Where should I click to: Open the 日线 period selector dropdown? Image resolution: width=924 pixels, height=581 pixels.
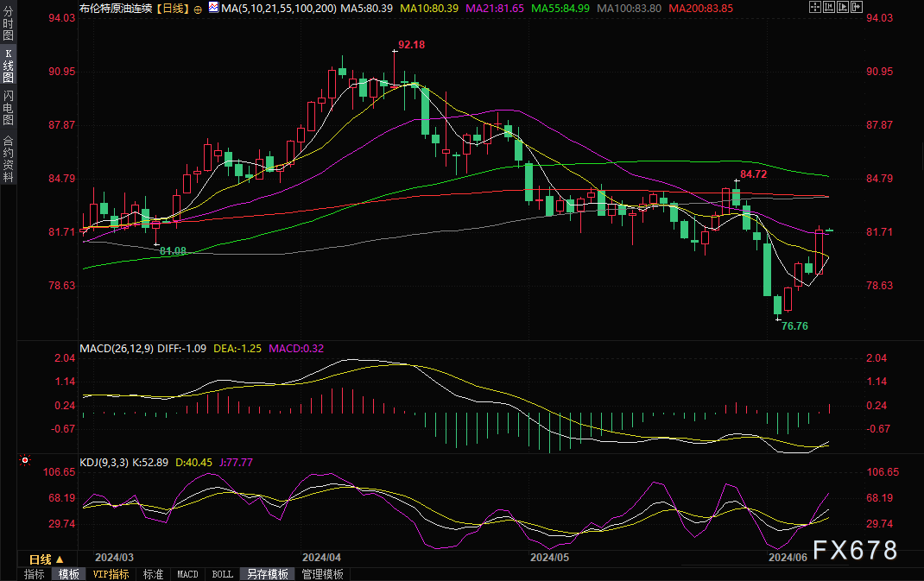pos(47,559)
